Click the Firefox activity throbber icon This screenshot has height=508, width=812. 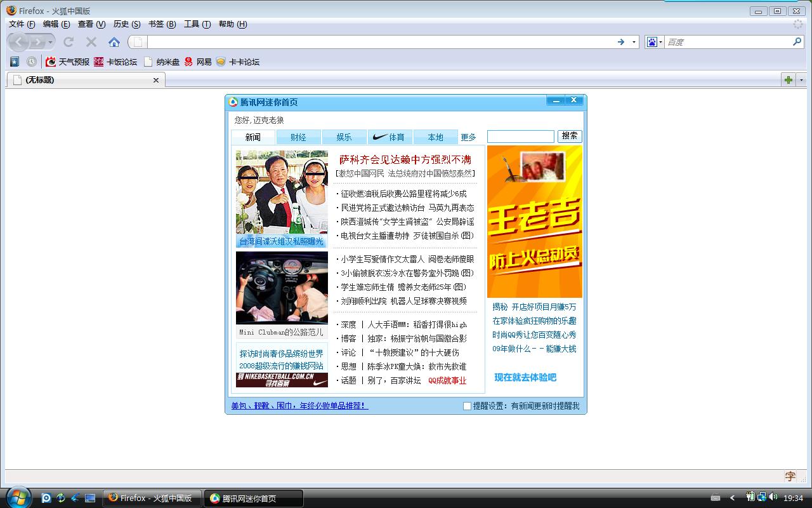click(798, 24)
